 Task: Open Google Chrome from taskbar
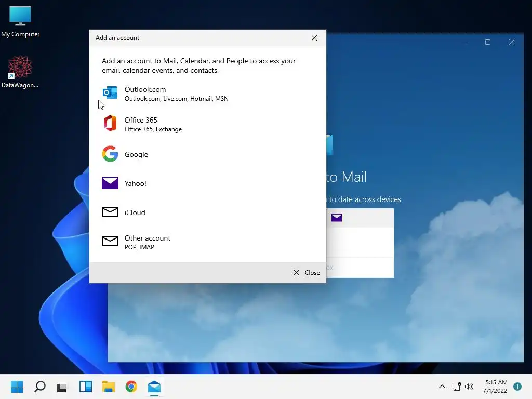[x=131, y=387]
